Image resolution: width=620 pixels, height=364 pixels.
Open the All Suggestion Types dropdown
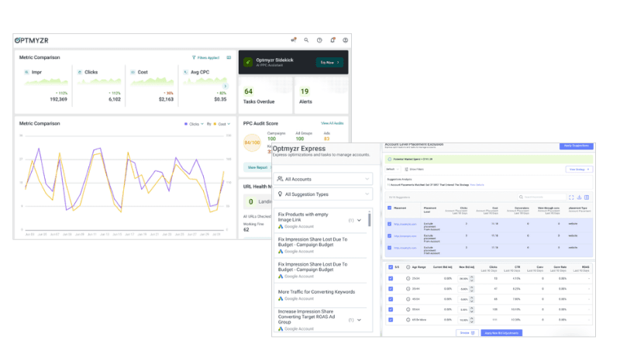(x=323, y=194)
